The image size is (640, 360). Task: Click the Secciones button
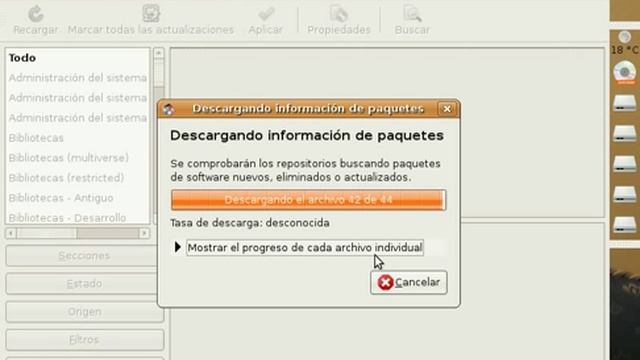pos(84,256)
